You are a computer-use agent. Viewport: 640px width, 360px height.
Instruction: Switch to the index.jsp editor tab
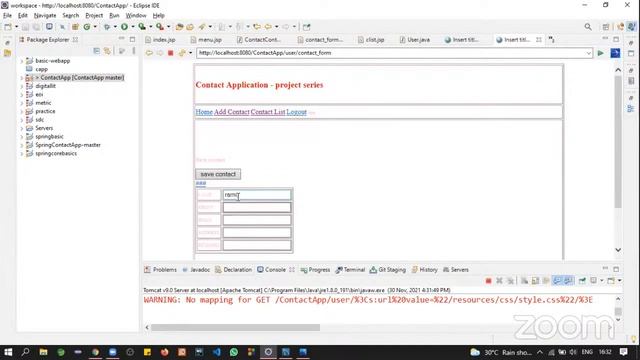pyautogui.click(x=160, y=40)
